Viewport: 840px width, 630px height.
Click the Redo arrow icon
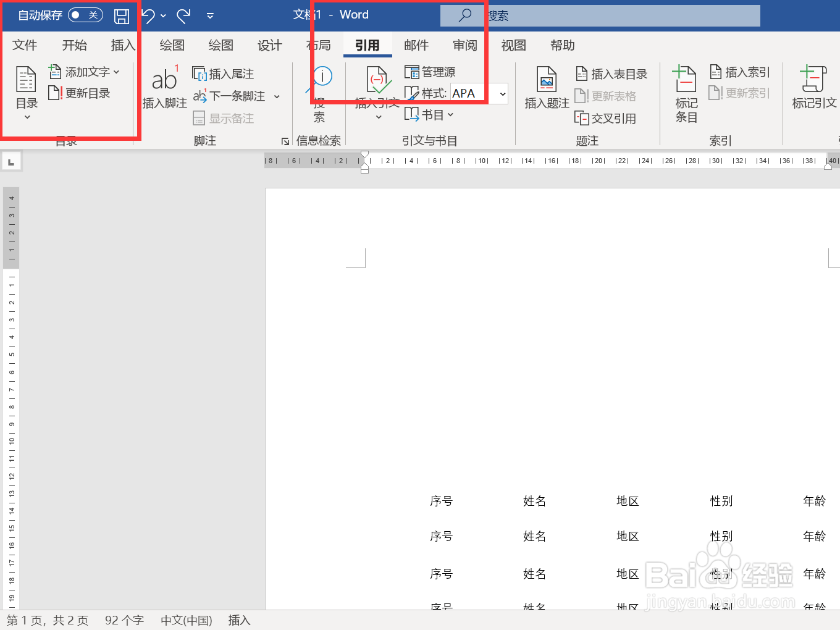click(183, 15)
